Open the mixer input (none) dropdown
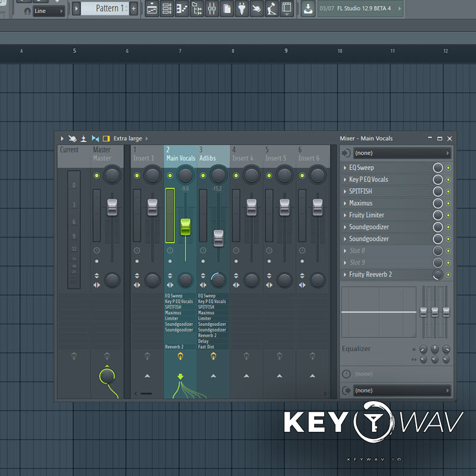 (402, 153)
